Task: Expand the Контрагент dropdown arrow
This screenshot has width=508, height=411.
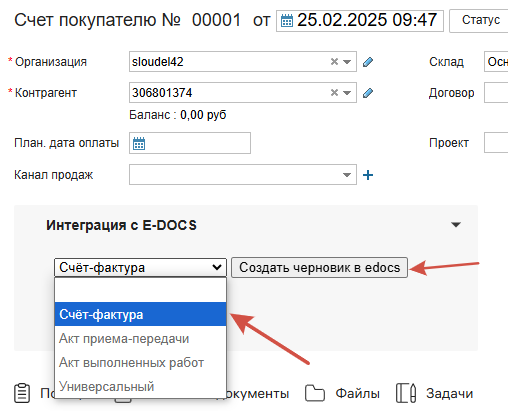Action: 347,93
